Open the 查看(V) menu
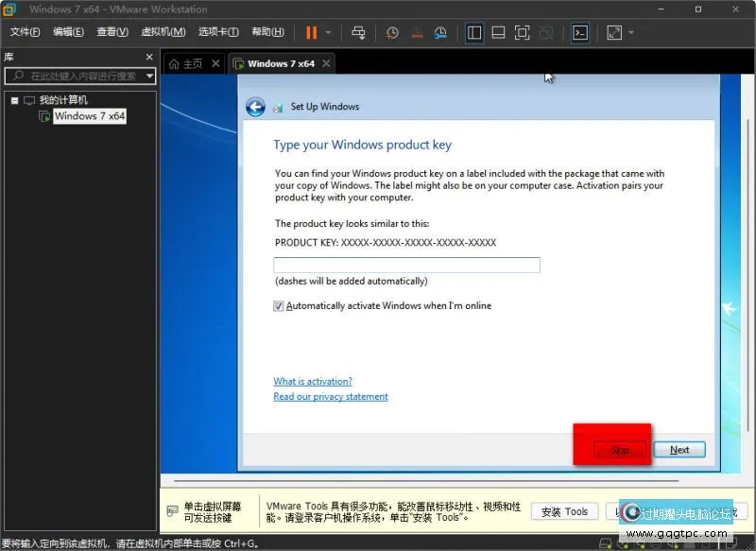 pyautogui.click(x=112, y=32)
